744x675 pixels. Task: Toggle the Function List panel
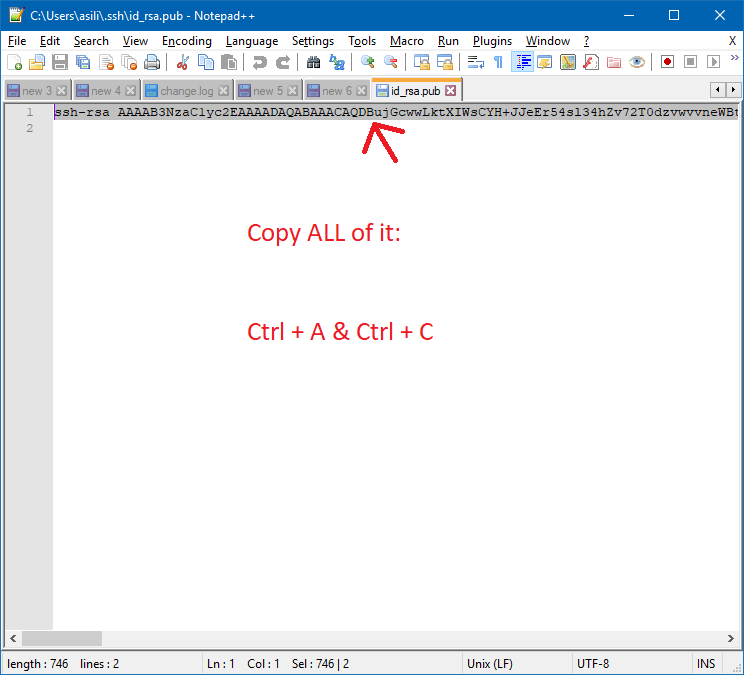coord(591,62)
